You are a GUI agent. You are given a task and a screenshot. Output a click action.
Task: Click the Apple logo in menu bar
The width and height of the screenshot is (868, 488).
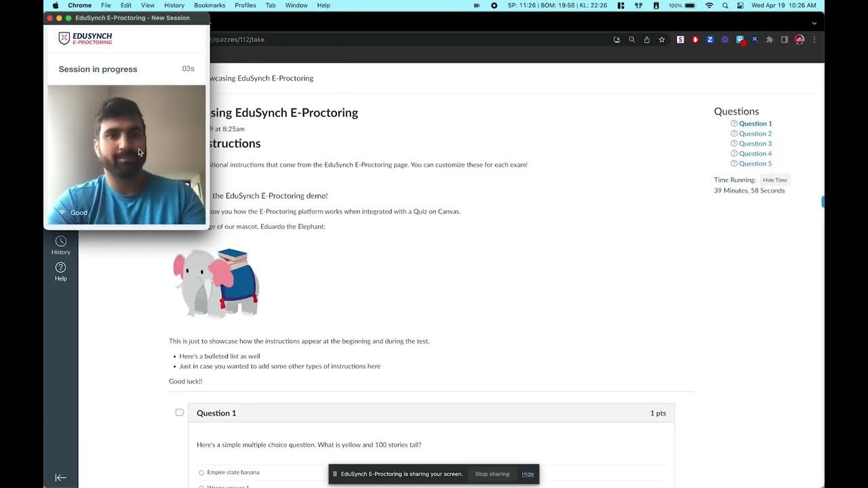56,5
